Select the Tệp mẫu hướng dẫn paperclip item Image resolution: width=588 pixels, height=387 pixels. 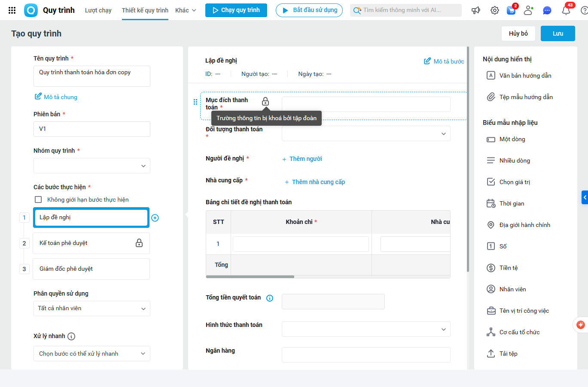(526, 97)
